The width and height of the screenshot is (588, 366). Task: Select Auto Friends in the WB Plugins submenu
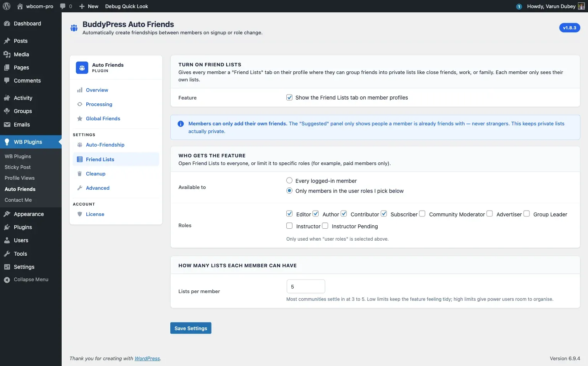(20, 189)
